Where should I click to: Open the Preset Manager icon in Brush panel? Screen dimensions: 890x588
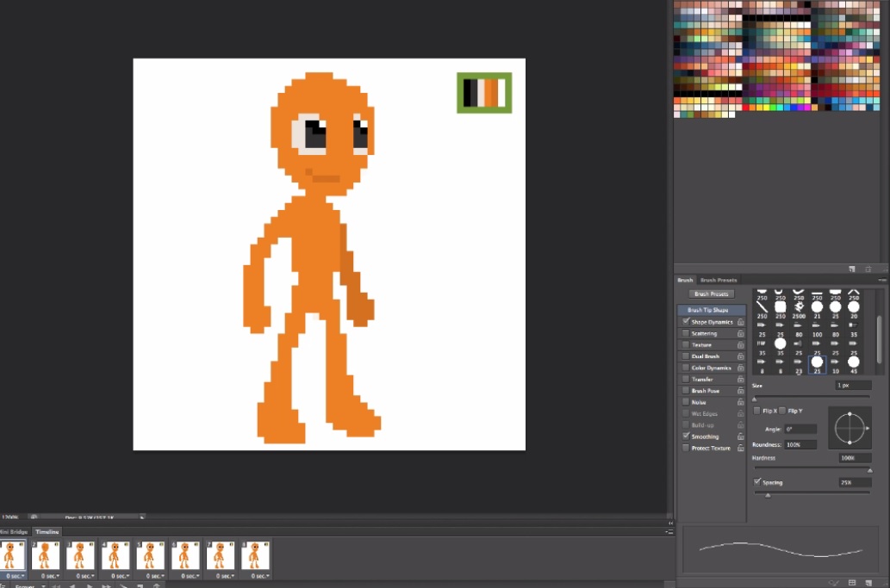point(852,582)
